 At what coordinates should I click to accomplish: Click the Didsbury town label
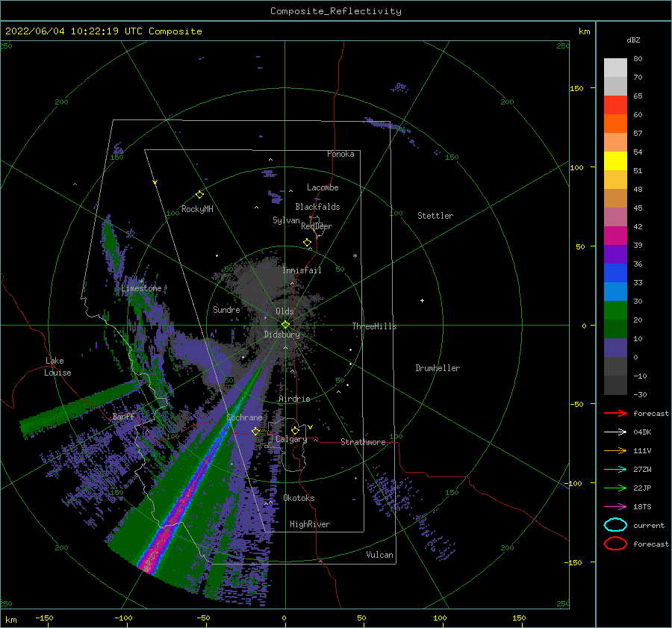click(281, 335)
